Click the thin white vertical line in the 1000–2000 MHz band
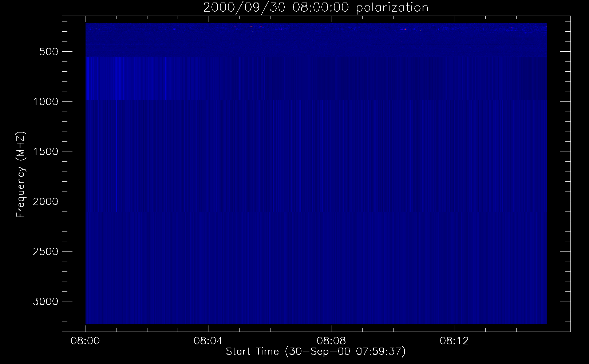 click(489, 155)
